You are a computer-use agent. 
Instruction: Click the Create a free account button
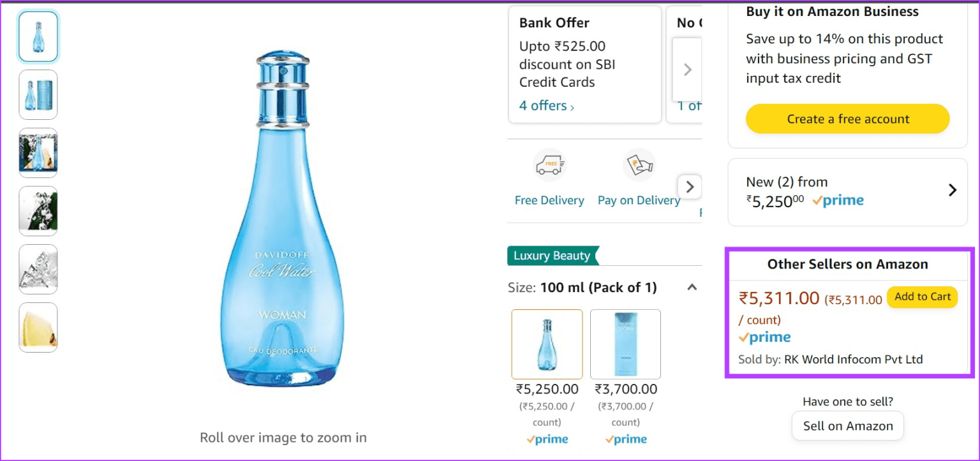847,119
